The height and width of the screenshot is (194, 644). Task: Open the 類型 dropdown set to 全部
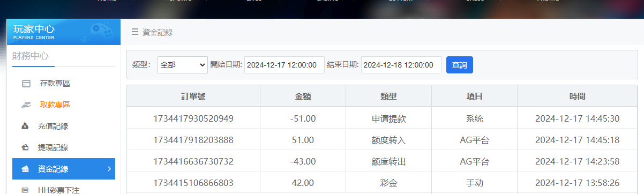click(x=183, y=65)
